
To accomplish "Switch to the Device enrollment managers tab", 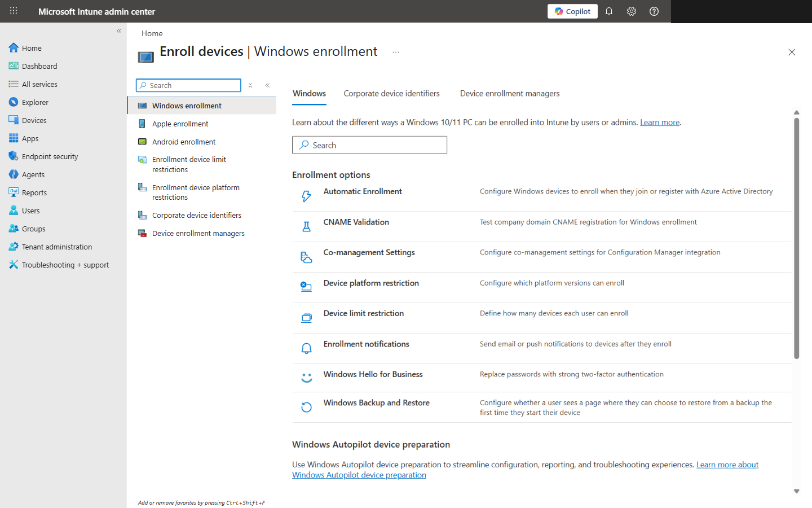I will (x=509, y=93).
